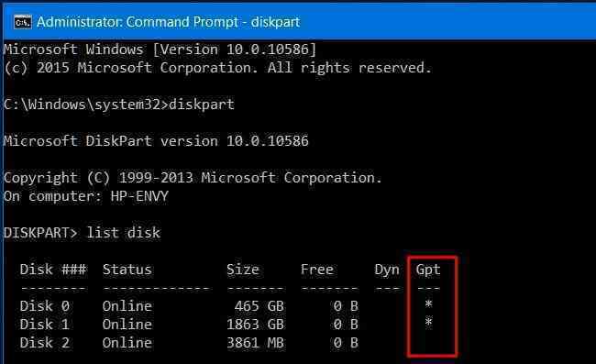Image resolution: width=596 pixels, height=364 pixels.
Task: Click the Command Prompt title bar icon
Action: pyautogui.click(x=23, y=22)
